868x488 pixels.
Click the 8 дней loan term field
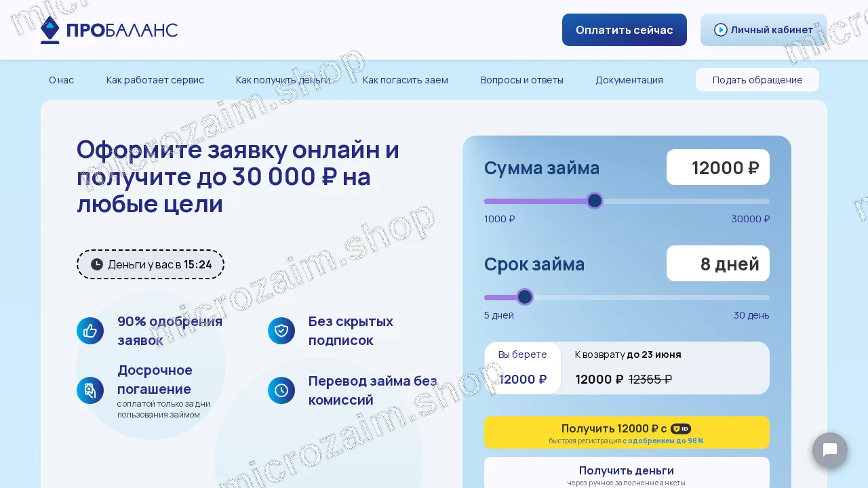pyautogui.click(x=718, y=264)
